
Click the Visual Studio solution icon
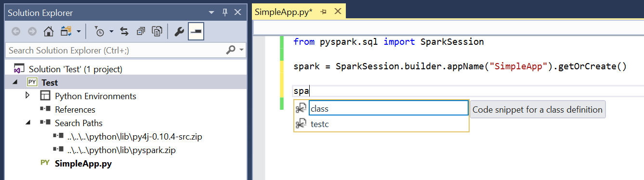click(x=19, y=69)
